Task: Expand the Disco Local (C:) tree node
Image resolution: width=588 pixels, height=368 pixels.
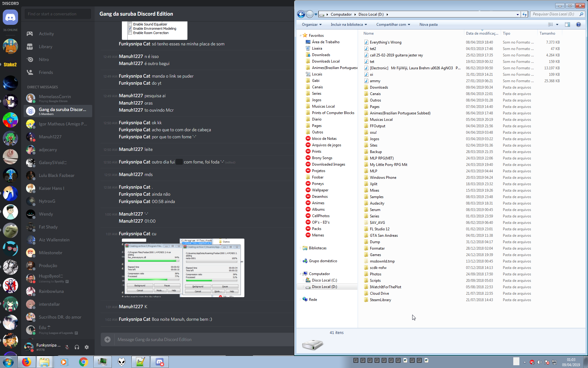Action: pos(303,280)
